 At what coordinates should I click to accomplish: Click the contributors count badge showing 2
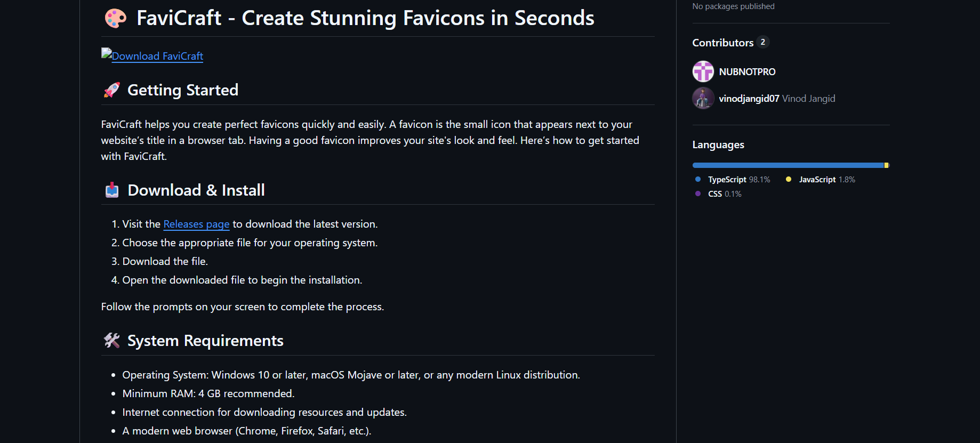point(764,42)
